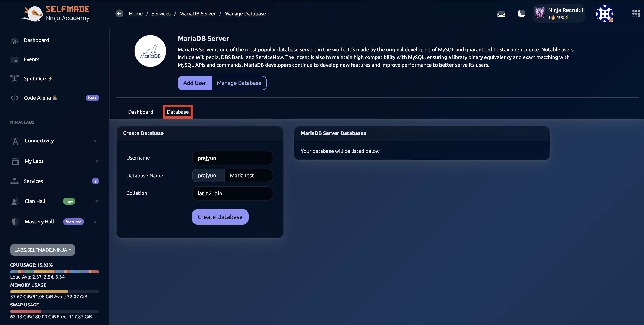
Task: Click the Username field with prajyun
Action: (x=232, y=158)
